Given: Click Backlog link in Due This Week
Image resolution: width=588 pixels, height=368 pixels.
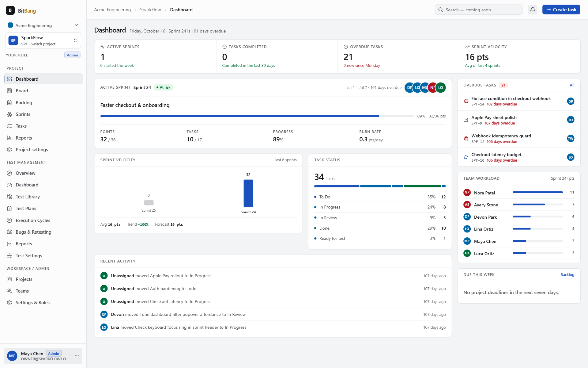Looking at the screenshot, I should coord(567,275).
